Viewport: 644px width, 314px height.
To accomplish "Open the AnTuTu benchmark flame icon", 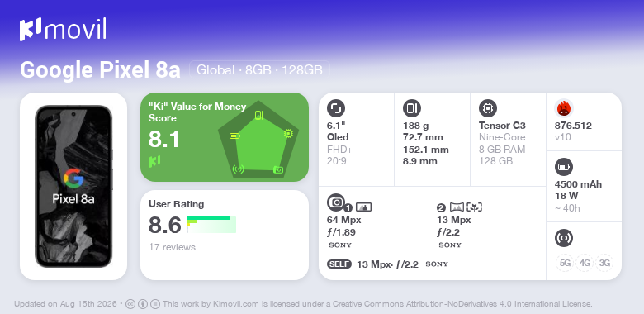I will click(564, 108).
